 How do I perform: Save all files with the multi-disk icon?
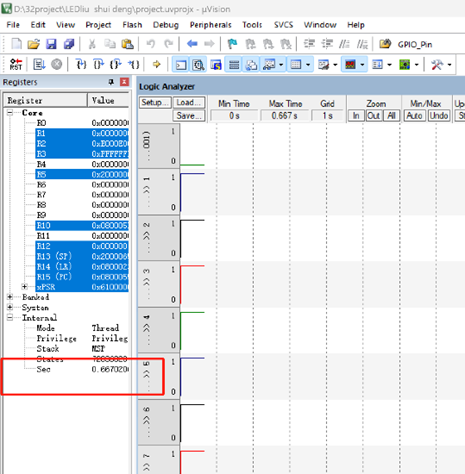[x=69, y=44]
